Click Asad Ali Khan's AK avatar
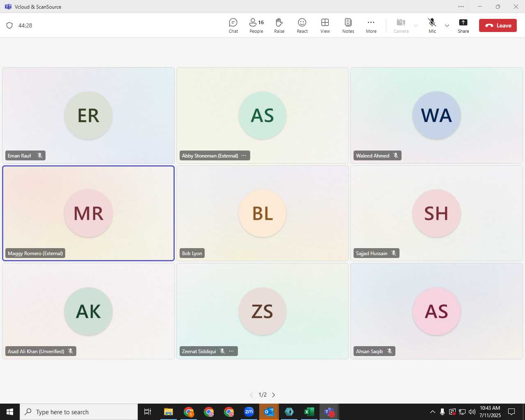The height and width of the screenshot is (420, 525). (89, 311)
